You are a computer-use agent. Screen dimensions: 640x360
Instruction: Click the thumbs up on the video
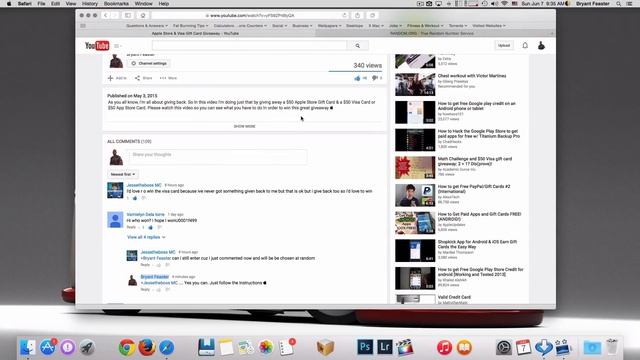pyautogui.click(x=358, y=78)
